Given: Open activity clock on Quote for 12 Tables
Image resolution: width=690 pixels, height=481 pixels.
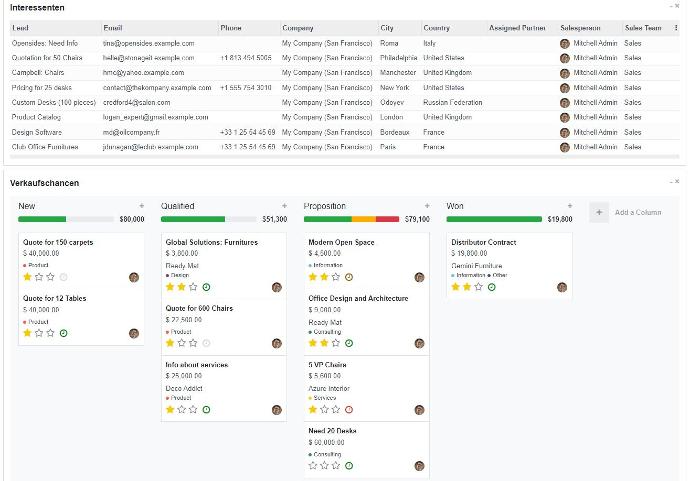Looking at the screenshot, I should click(x=63, y=333).
